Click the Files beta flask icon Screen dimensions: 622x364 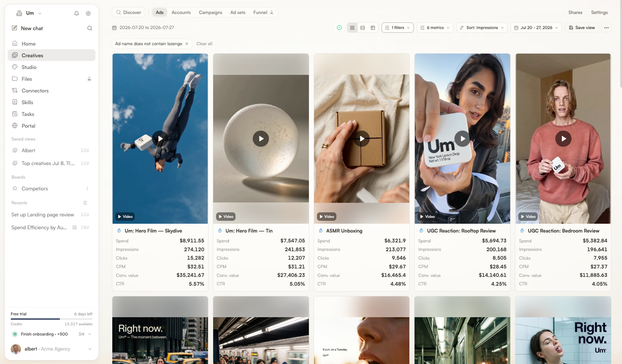pyautogui.click(x=89, y=79)
